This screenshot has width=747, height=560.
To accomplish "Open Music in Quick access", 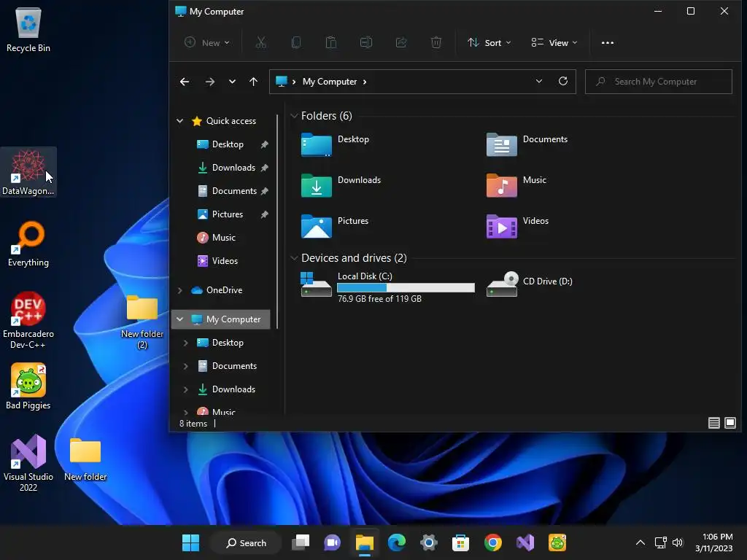I will click(x=223, y=238).
